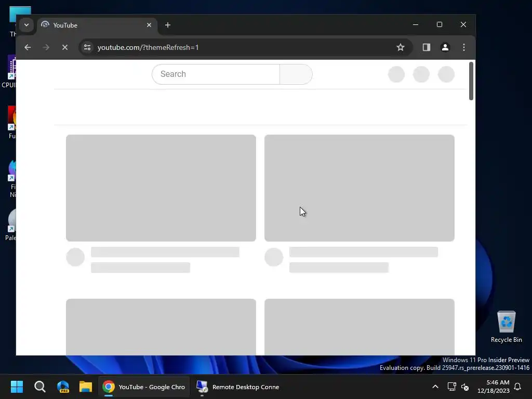Open Chrome's side panel
532x399 pixels.
click(x=427, y=47)
